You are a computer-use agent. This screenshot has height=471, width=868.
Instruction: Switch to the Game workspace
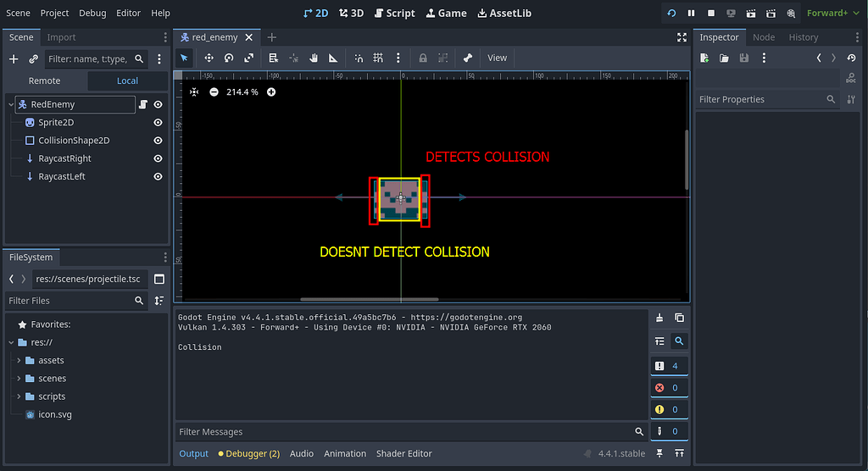click(446, 13)
